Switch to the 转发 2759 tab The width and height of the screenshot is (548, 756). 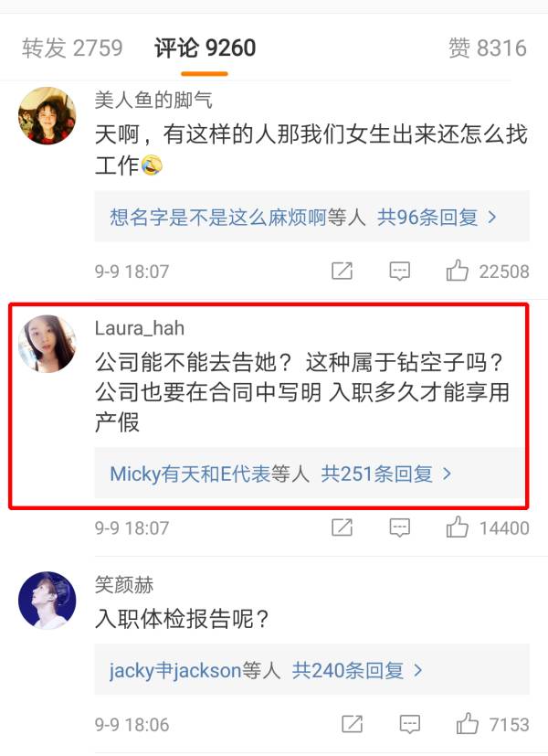tap(72, 48)
